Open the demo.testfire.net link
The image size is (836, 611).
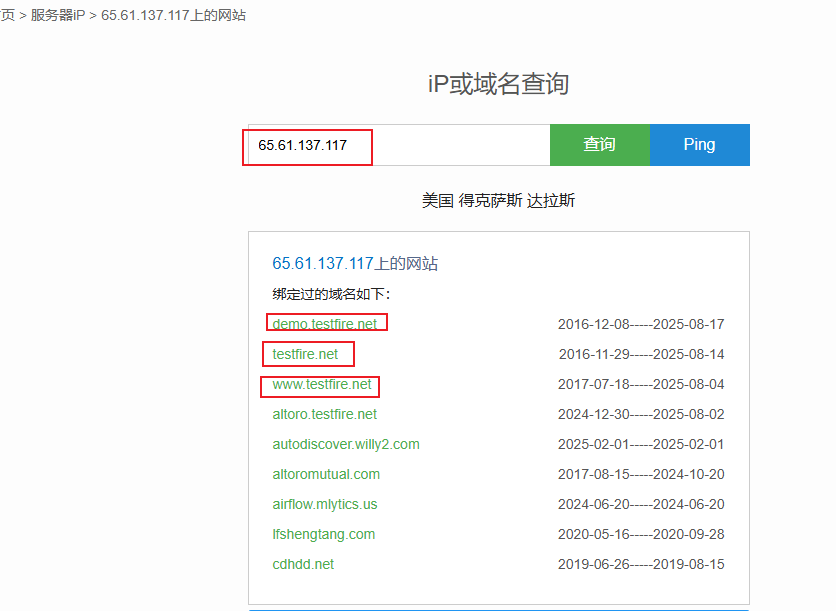point(324,324)
